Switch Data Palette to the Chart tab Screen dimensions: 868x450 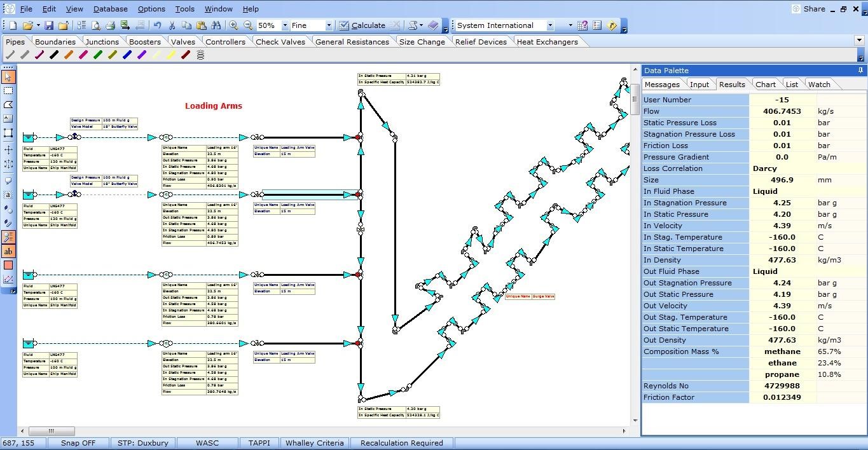point(765,84)
